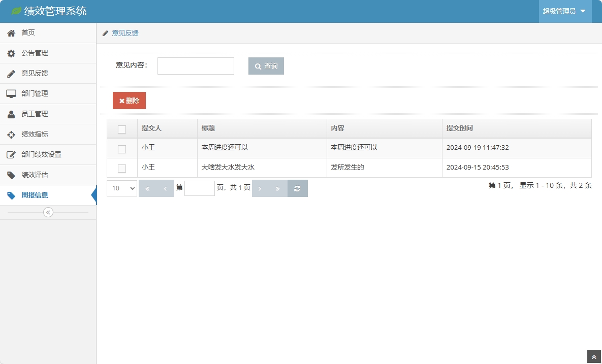This screenshot has width=602, height=364.
Task: Click the pencil icon for 意见反馈 in sidebar
Action: tap(11, 74)
